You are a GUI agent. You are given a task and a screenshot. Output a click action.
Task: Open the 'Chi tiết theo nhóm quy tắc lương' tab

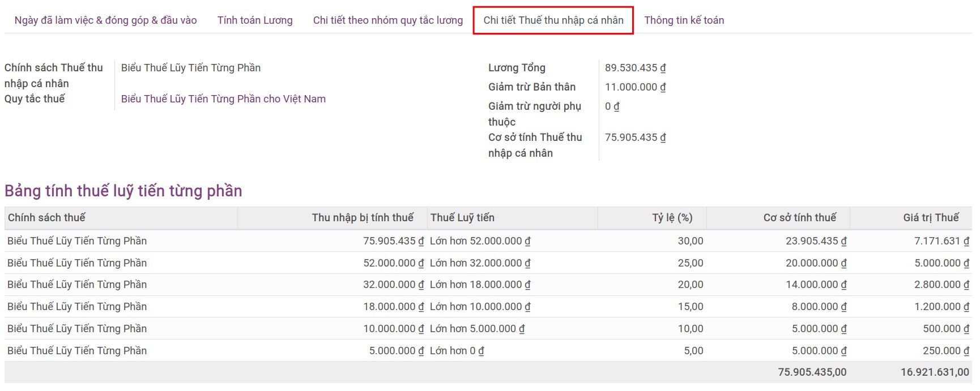coord(388,20)
